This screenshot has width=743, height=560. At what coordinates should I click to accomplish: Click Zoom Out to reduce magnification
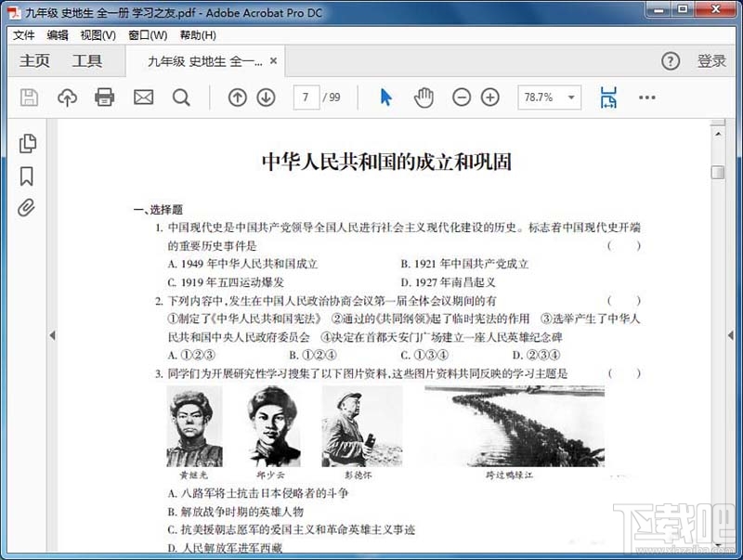point(462,97)
